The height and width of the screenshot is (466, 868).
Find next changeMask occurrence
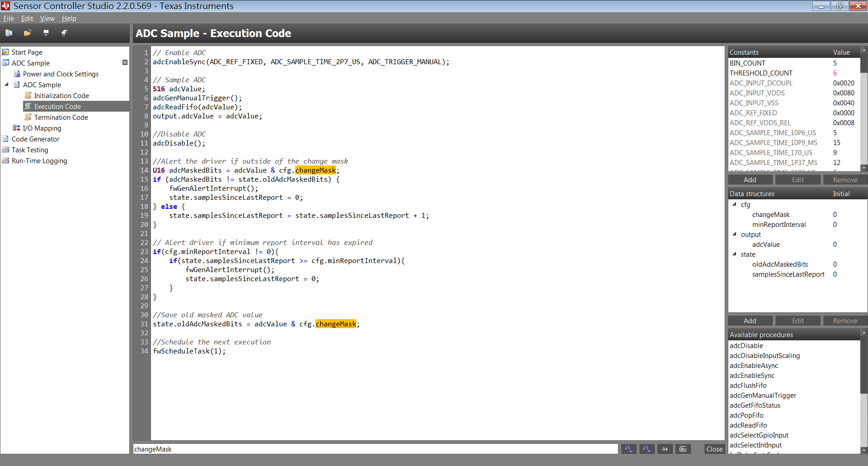point(647,449)
